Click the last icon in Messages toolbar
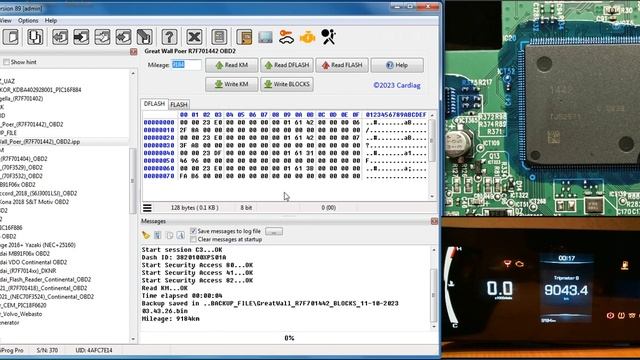This screenshot has height=360, width=640. [180, 235]
